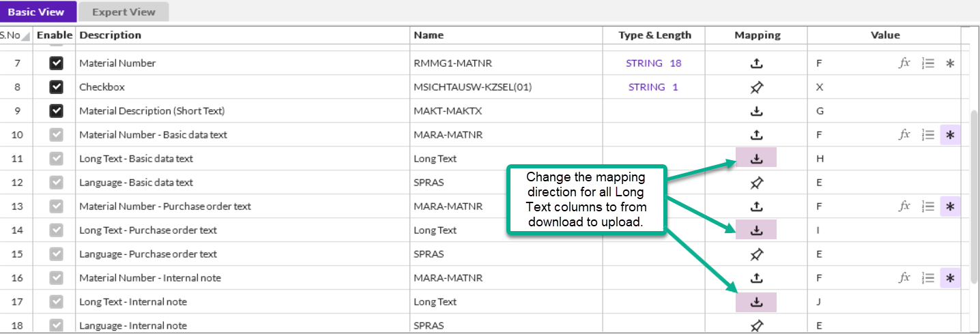The width and height of the screenshot is (980, 334).
Task: Uncheck Enable checkbox for Material Number row 7
Action: coord(57,63)
